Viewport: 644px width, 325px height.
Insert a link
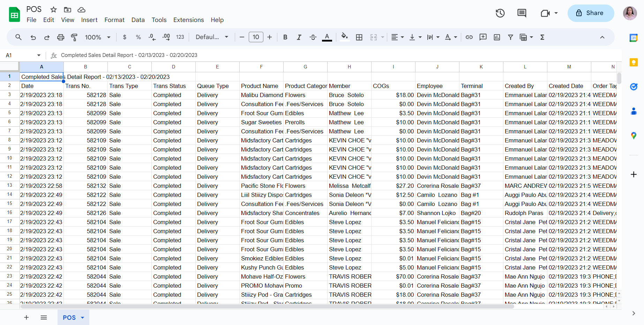click(469, 37)
